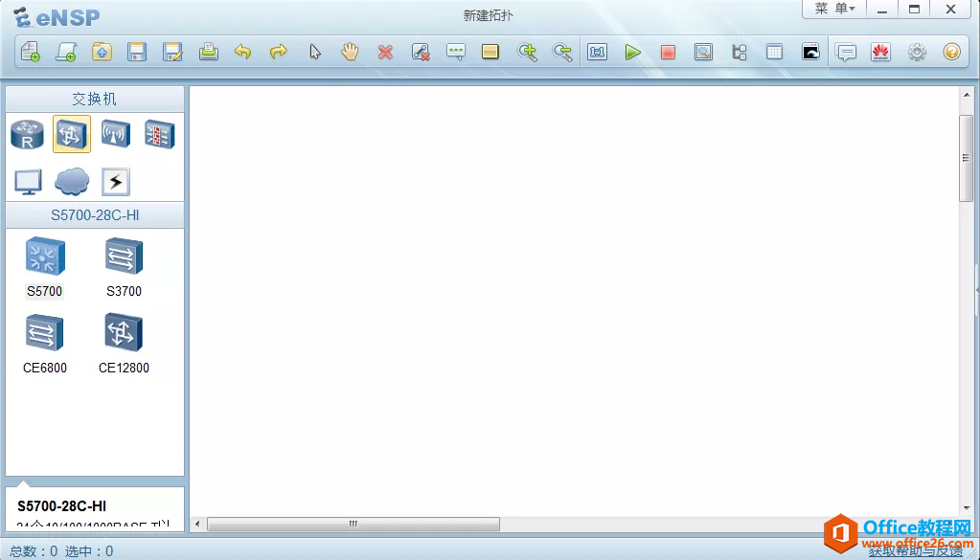The height and width of the screenshot is (560, 980).
Task: Pick the CE6800 switch model
Action: tap(45, 345)
